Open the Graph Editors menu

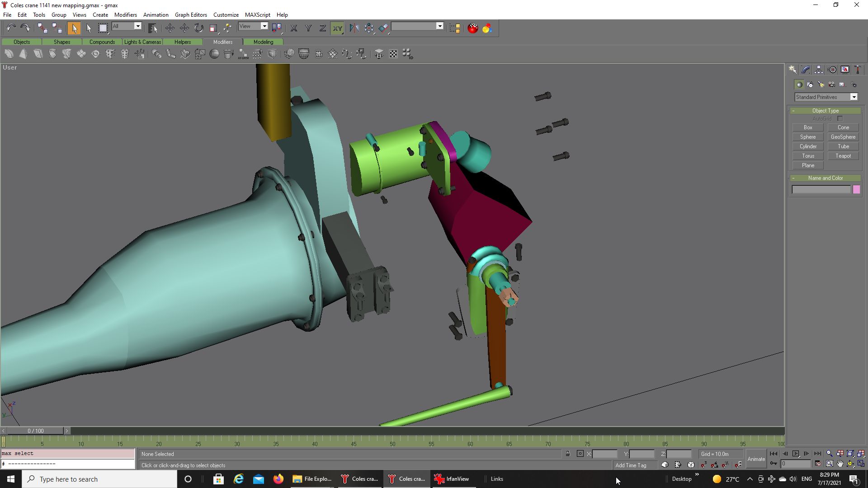(x=191, y=15)
